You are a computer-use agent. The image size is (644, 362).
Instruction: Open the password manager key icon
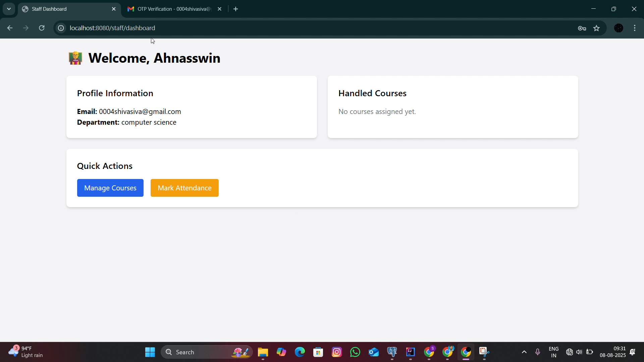tap(582, 28)
